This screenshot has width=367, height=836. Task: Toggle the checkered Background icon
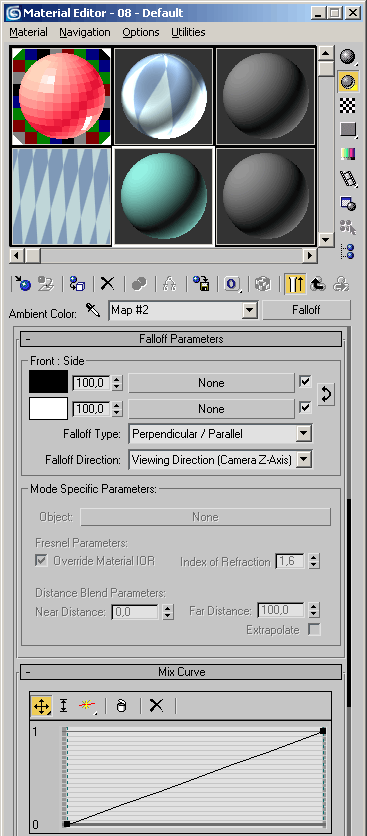[348, 106]
